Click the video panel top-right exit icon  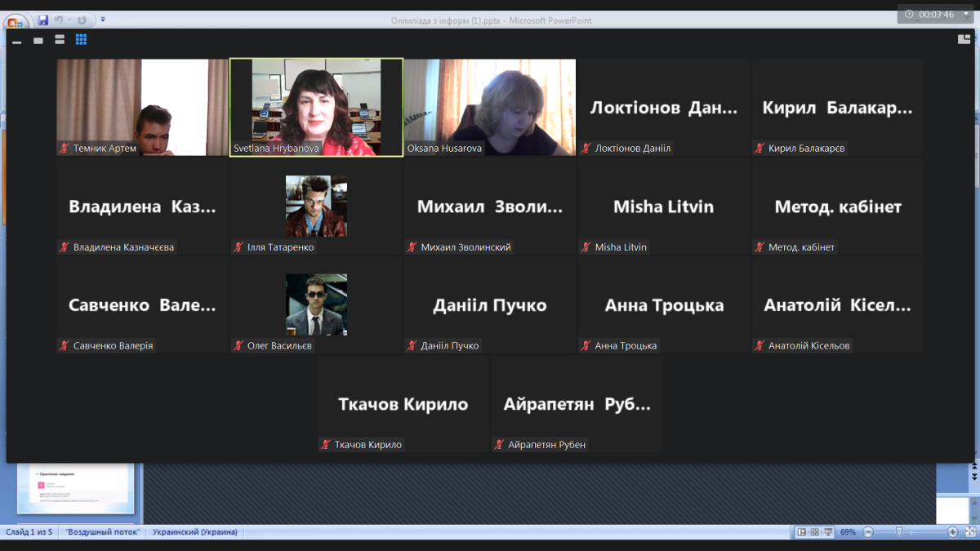(964, 39)
